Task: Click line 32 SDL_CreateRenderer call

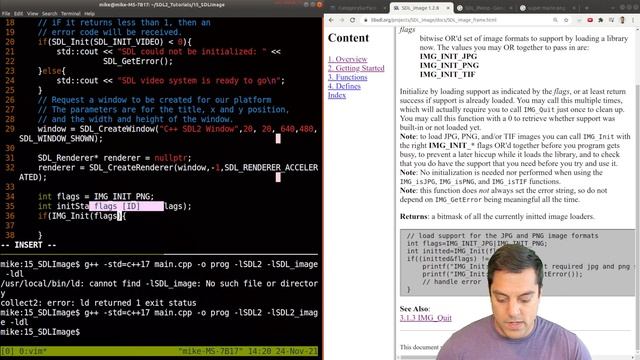Action: [x=178, y=168]
